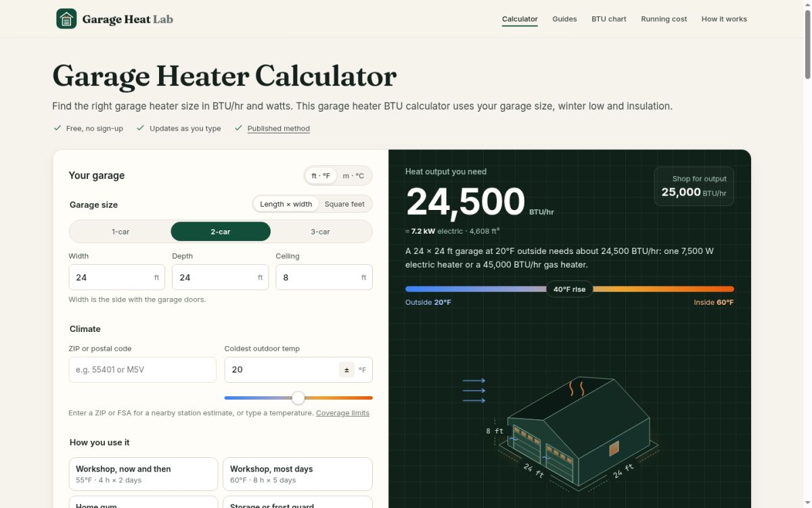Screen dimensions: 812x508
Task: Choose the 1-car garage preset
Action: (x=120, y=232)
